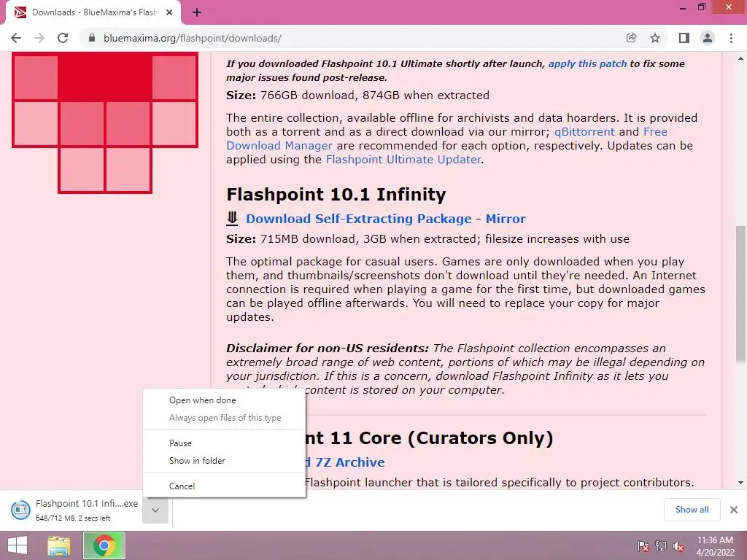
Task: Cancel the download from the context menu
Action: pos(225,486)
